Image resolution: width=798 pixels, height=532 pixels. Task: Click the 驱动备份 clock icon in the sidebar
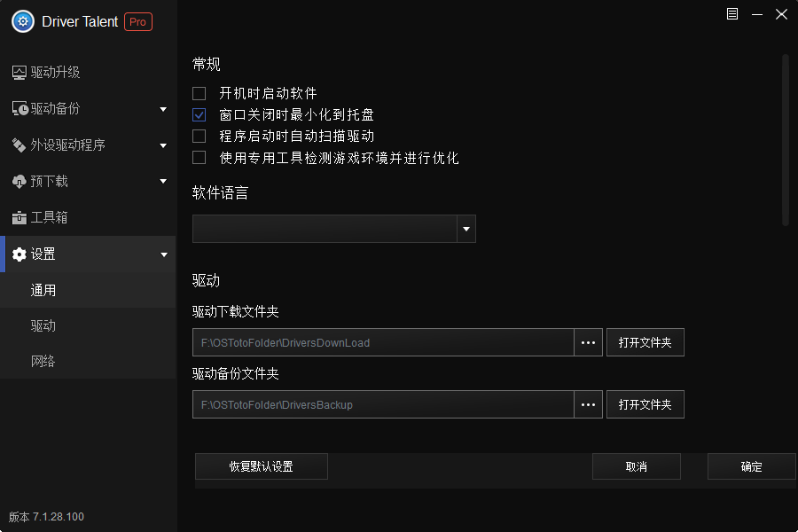point(20,108)
